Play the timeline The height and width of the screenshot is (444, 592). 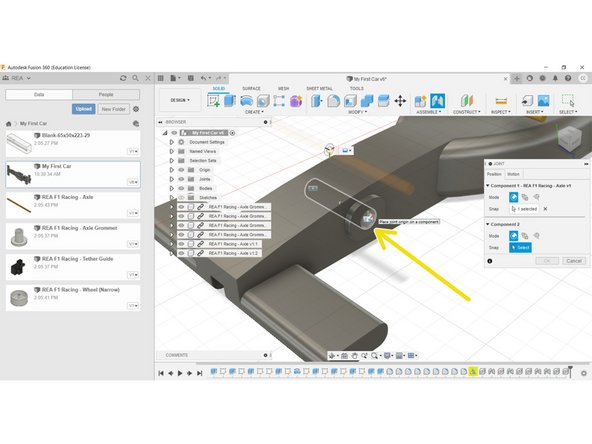pos(180,373)
